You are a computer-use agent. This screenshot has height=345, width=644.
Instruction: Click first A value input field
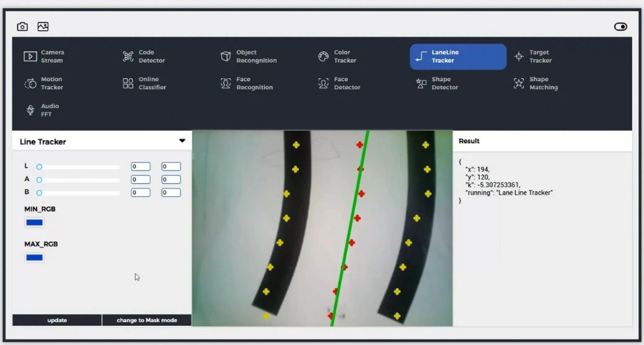click(x=140, y=179)
